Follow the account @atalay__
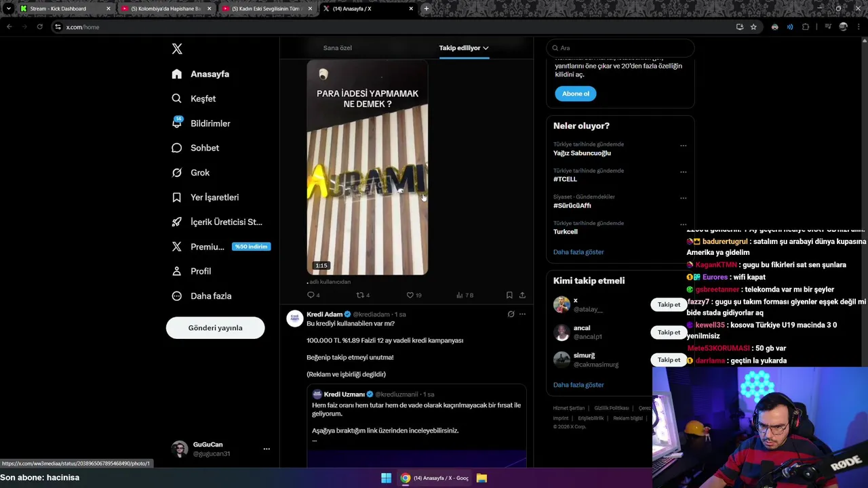 [669, 305]
